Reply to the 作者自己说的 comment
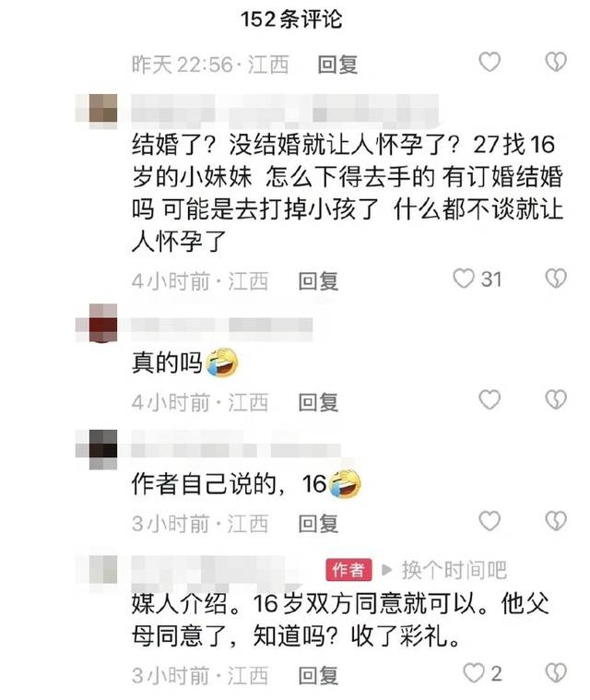Screen dimensions: 590x700 [x=318, y=523]
